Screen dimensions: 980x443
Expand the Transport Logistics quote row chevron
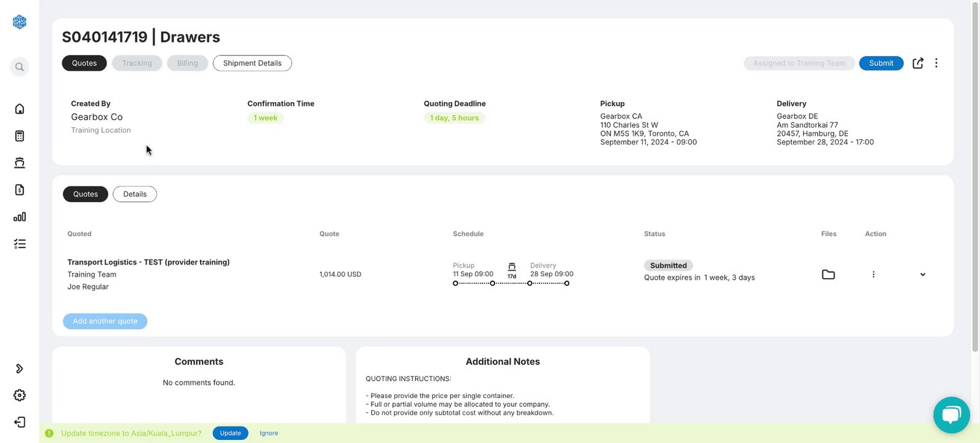(923, 274)
